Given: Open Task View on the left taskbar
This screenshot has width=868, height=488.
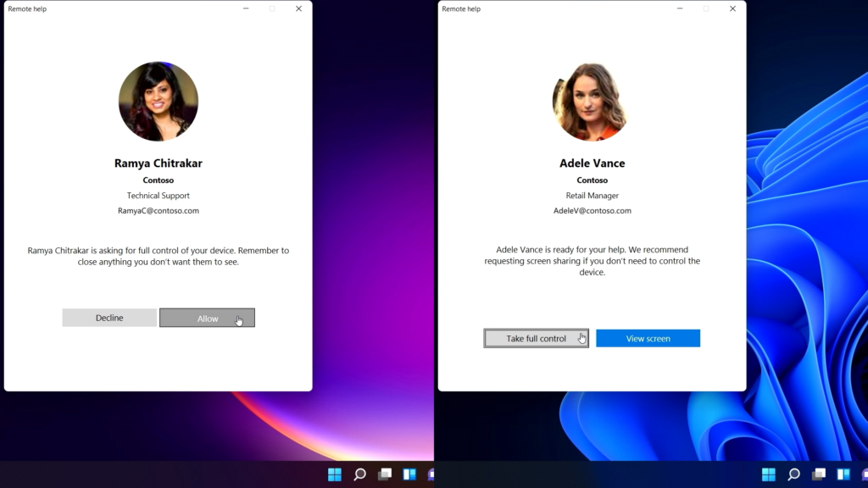Looking at the screenshot, I should (x=385, y=474).
